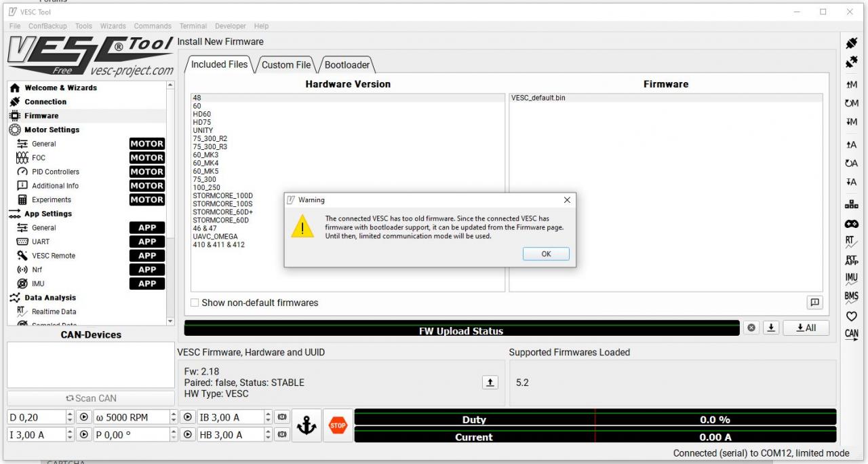
Task: Open the Connection page in sidebar
Action: pyautogui.click(x=45, y=102)
